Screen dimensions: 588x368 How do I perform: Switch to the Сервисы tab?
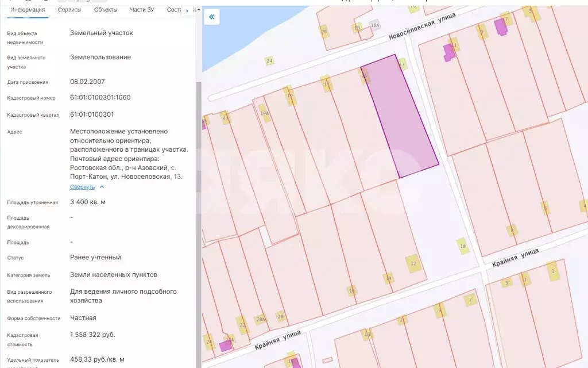pyautogui.click(x=69, y=10)
